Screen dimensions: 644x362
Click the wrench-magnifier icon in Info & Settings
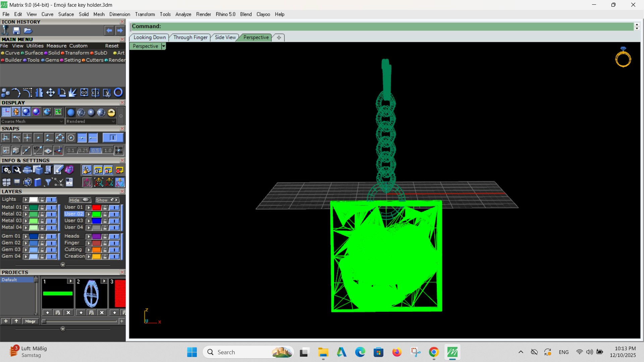pos(17,170)
